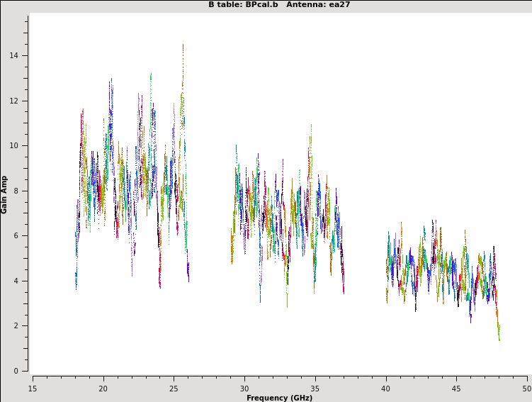Click the lowest green data tail near 48 GHz
The image size is (532, 402).
pyautogui.click(x=499, y=337)
